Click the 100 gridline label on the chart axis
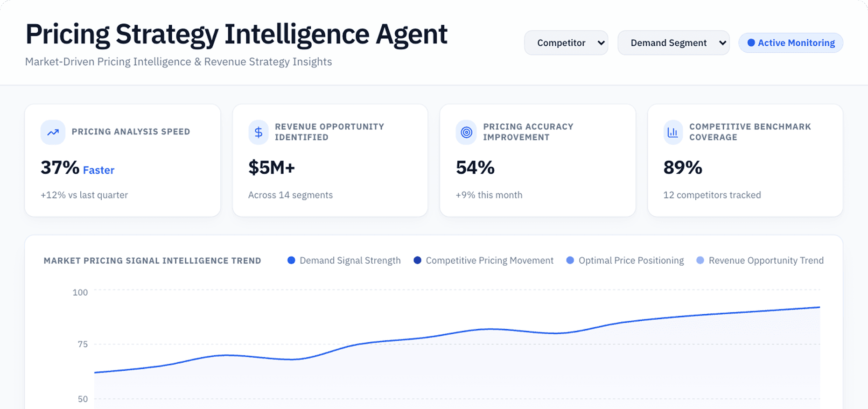 pyautogui.click(x=80, y=292)
